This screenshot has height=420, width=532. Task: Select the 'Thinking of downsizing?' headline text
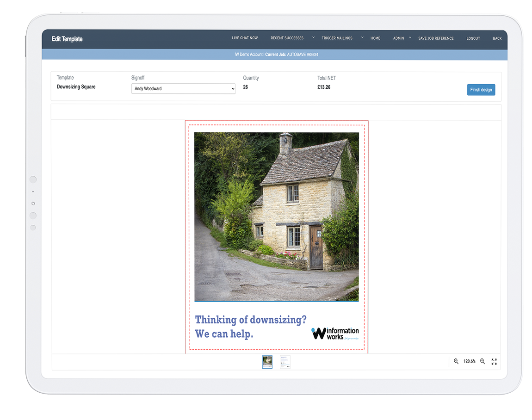(250, 320)
